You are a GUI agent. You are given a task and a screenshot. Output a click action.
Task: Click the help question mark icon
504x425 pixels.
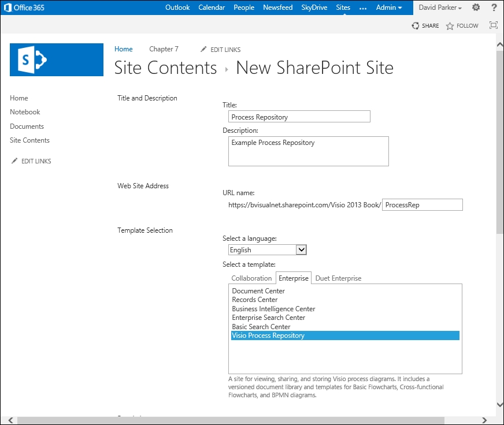tap(494, 8)
